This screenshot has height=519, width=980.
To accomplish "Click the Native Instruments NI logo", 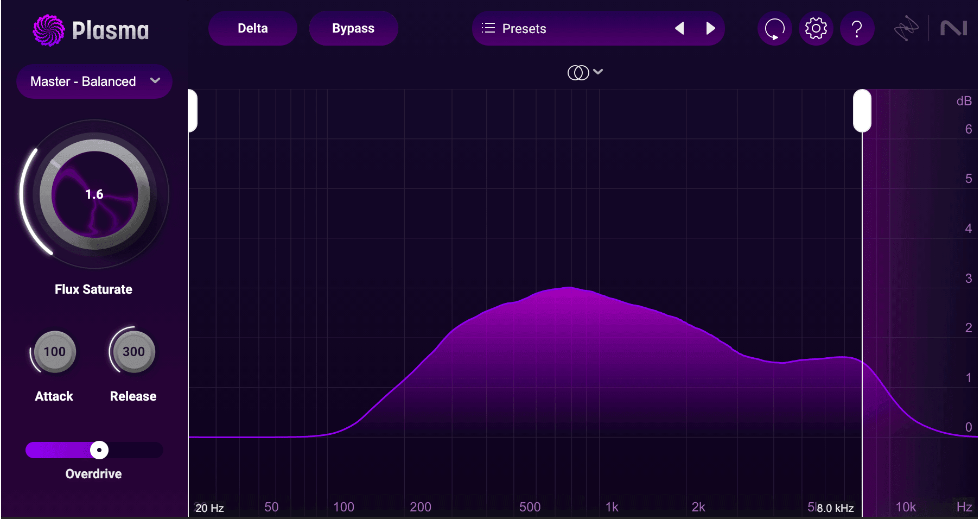I will 953,28.
